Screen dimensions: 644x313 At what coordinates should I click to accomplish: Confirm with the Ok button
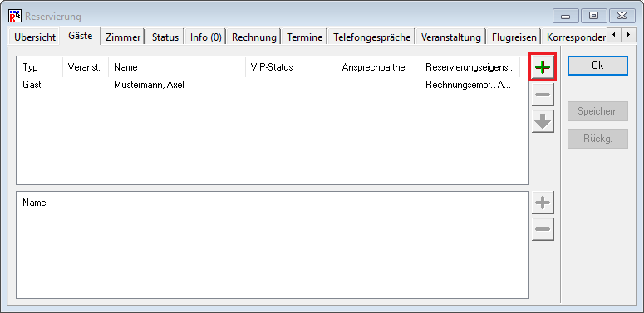pyautogui.click(x=597, y=66)
